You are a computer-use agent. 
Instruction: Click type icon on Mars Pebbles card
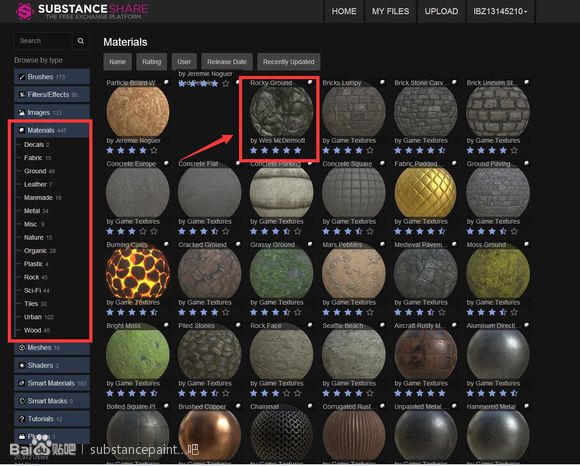pos(382,244)
